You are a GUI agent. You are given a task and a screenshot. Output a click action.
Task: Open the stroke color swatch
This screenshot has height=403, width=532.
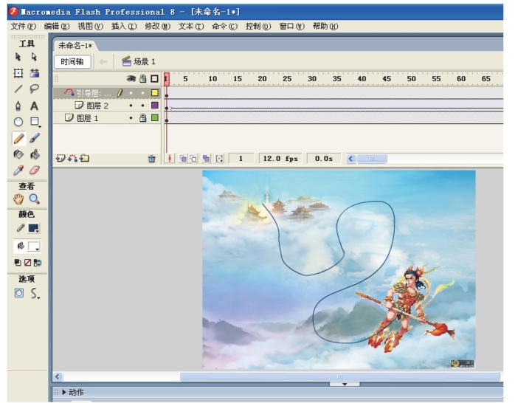click(34, 228)
